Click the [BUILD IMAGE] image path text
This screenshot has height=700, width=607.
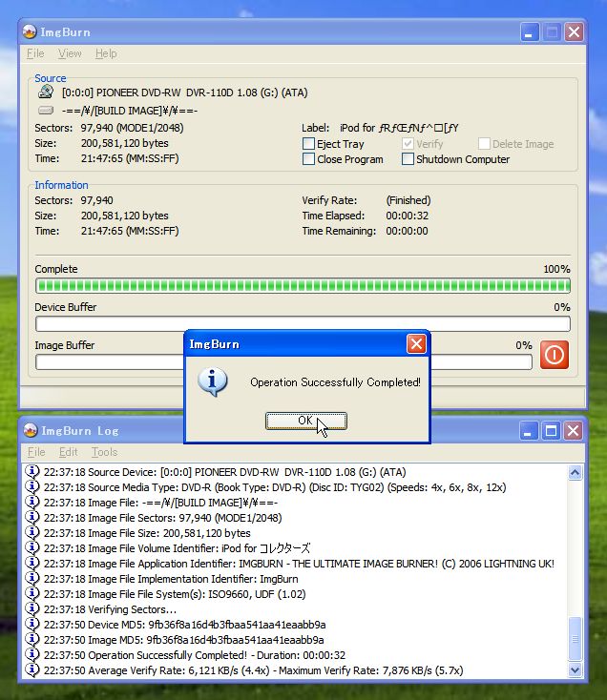tap(130, 111)
